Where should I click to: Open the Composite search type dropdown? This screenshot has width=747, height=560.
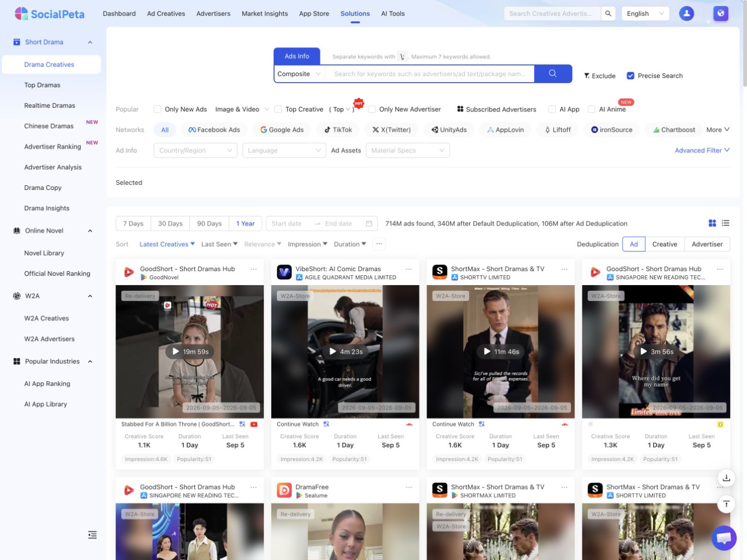(x=299, y=74)
